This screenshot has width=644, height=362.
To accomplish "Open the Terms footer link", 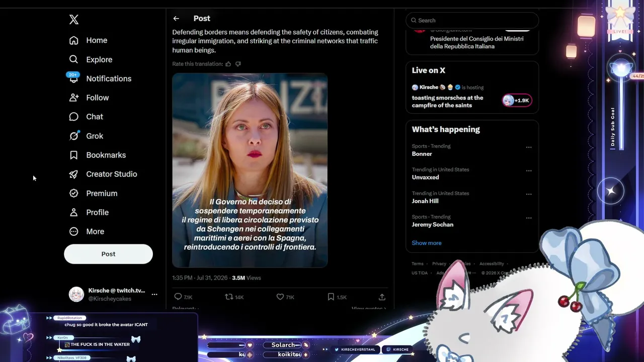I will tap(418, 263).
